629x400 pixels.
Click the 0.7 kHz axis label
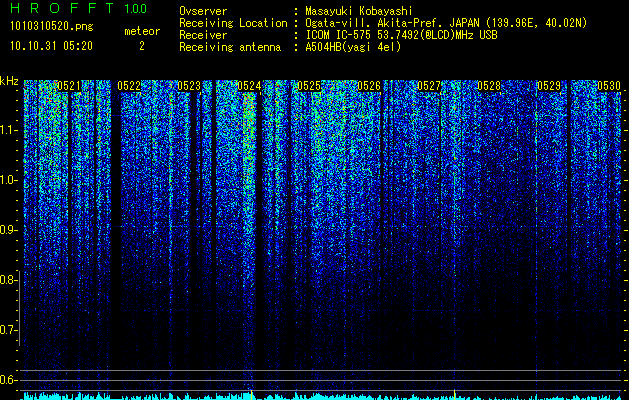pos(7,330)
